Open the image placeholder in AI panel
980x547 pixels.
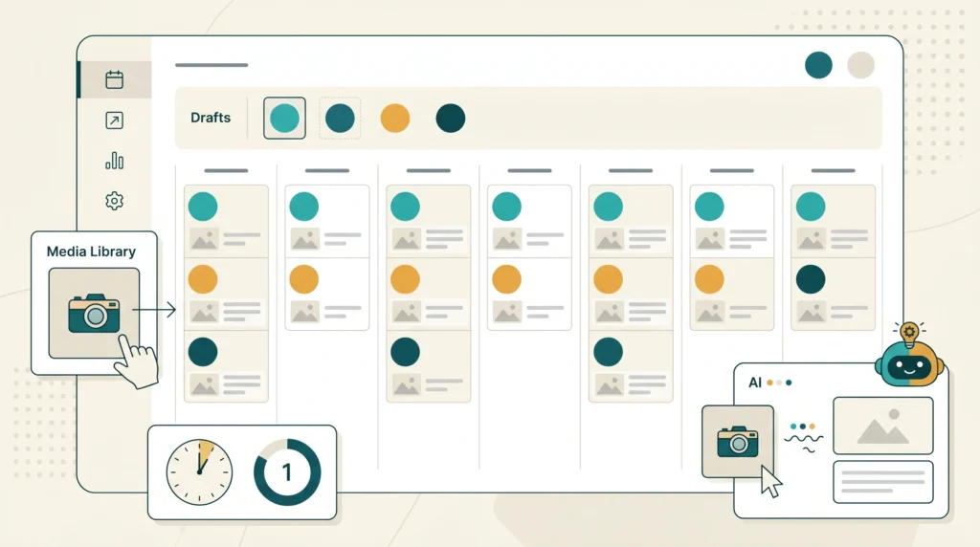(883, 426)
